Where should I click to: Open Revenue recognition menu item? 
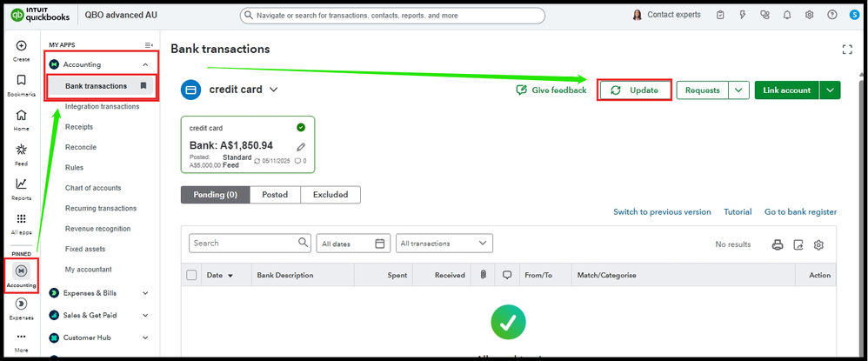click(98, 229)
